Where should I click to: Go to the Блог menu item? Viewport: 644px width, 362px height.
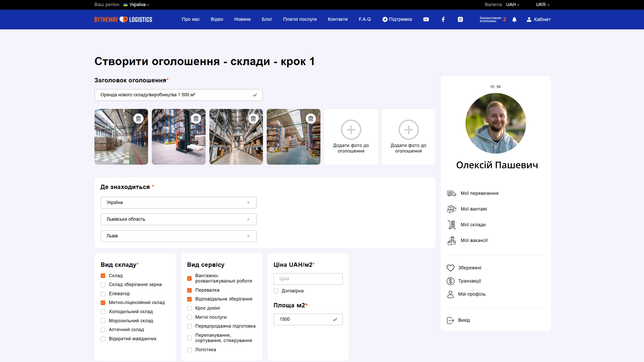pos(267,19)
